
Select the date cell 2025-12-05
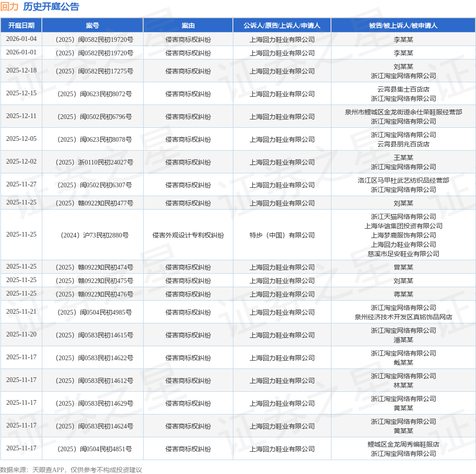click(21, 138)
